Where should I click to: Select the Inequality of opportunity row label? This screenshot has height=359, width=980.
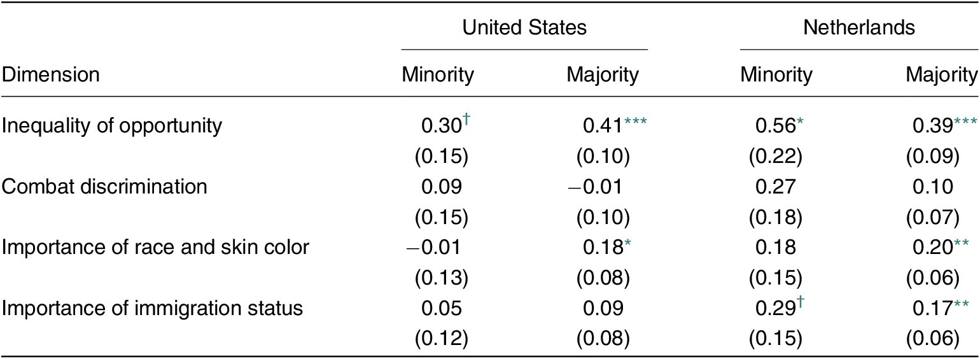112,126
